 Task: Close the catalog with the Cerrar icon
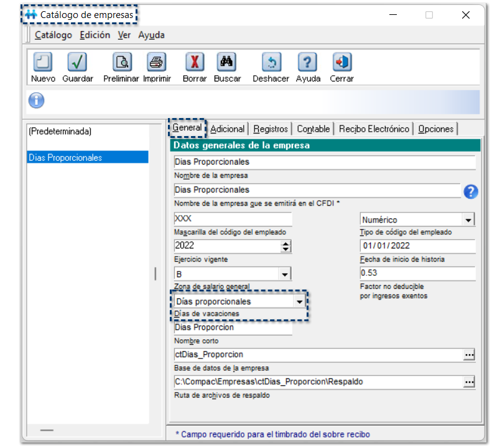click(x=341, y=63)
